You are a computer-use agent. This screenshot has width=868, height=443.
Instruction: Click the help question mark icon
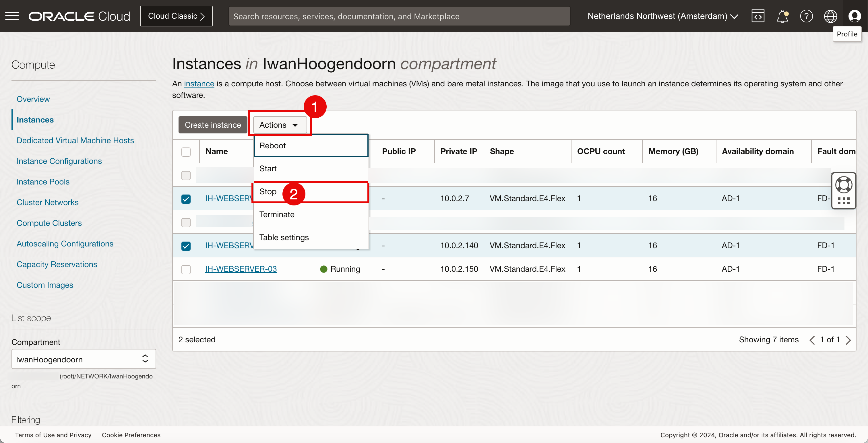(x=806, y=16)
